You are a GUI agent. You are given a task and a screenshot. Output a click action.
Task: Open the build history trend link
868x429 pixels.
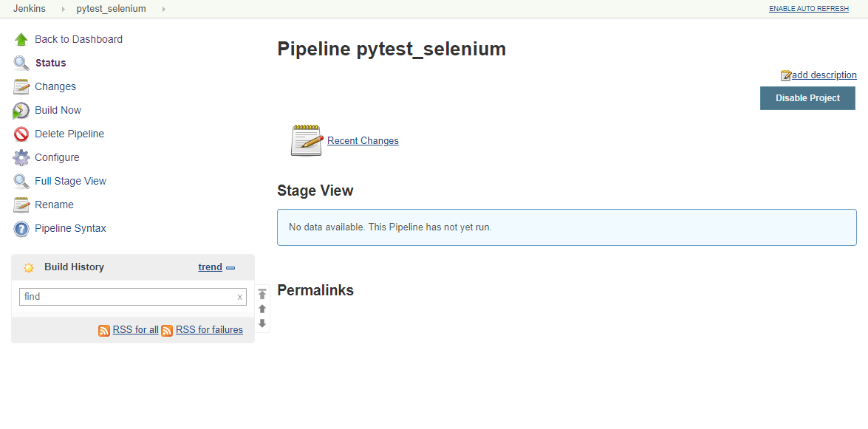(210, 267)
